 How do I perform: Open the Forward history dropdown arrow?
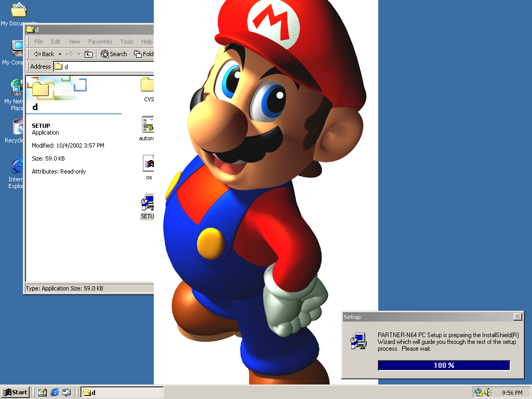[79, 54]
